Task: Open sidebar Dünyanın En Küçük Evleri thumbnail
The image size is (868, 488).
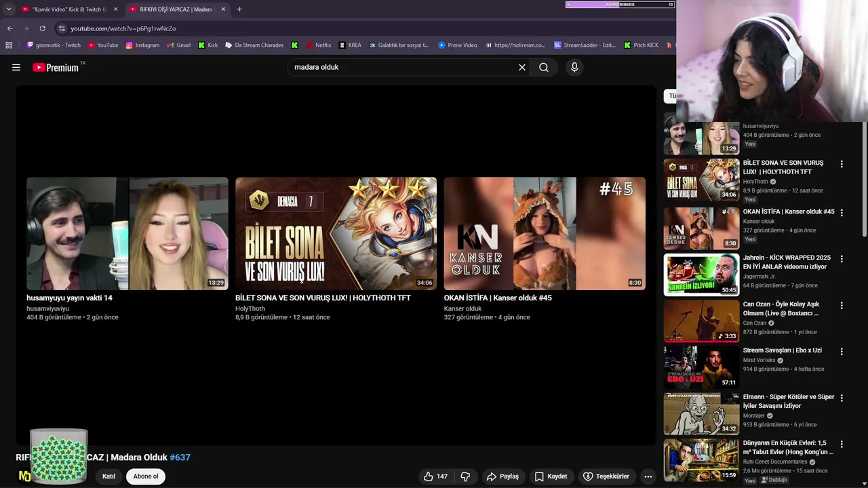Action: coord(701,460)
